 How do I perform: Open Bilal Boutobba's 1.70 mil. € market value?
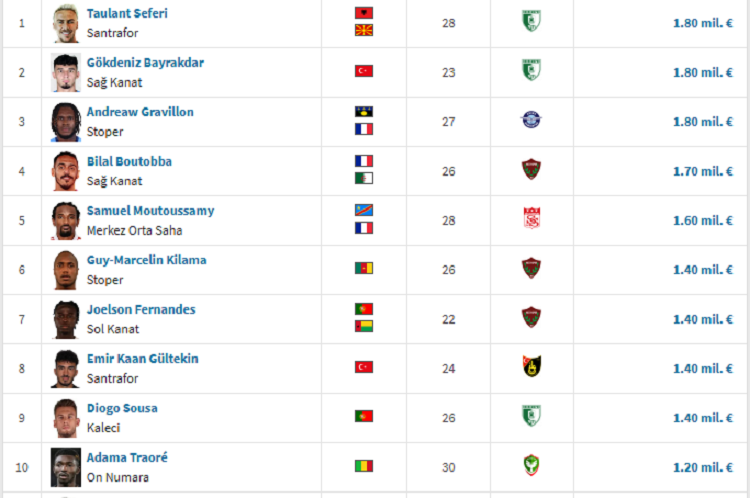pos(703,171)
